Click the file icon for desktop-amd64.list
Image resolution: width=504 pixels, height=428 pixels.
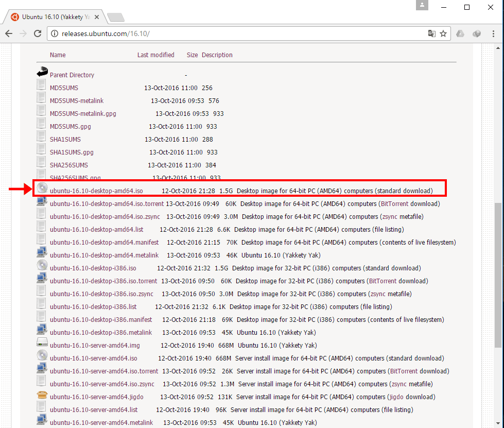(x=41, y=226)
